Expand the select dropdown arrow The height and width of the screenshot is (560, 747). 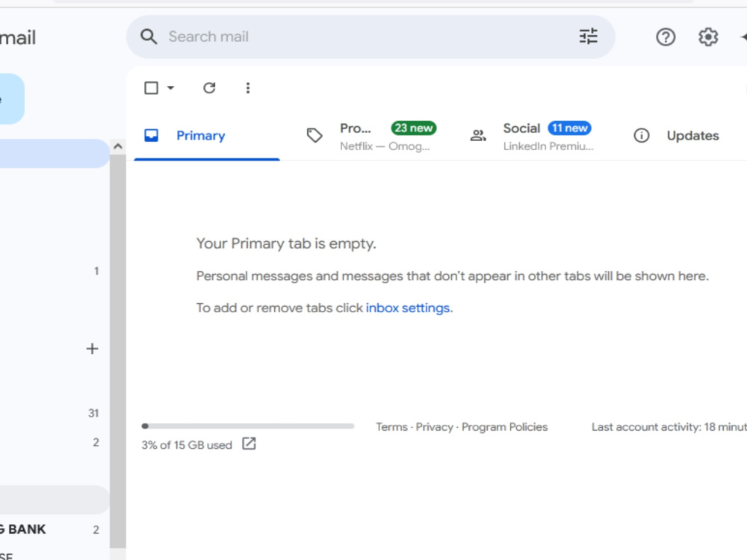(170, 87)
